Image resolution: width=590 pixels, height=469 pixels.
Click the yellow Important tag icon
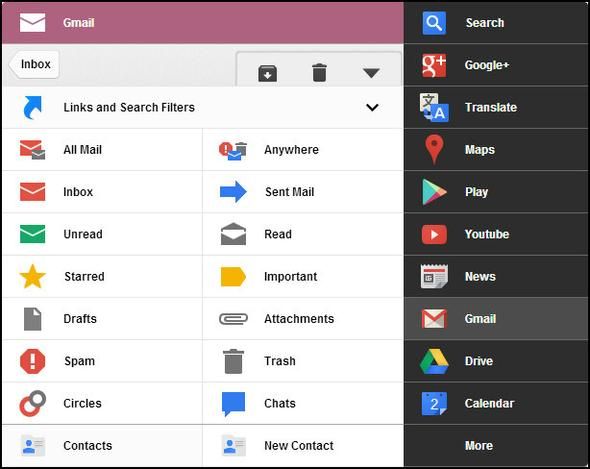[233, 277]
